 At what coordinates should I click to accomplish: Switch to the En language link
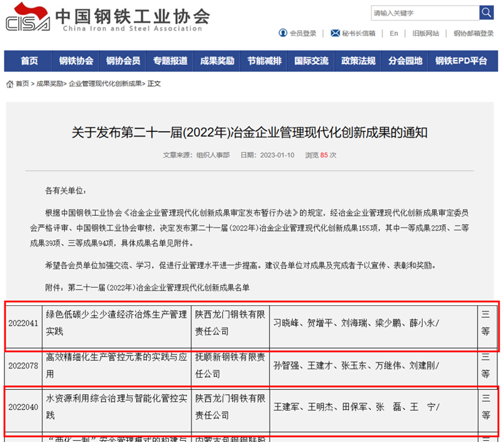point(394,33)
